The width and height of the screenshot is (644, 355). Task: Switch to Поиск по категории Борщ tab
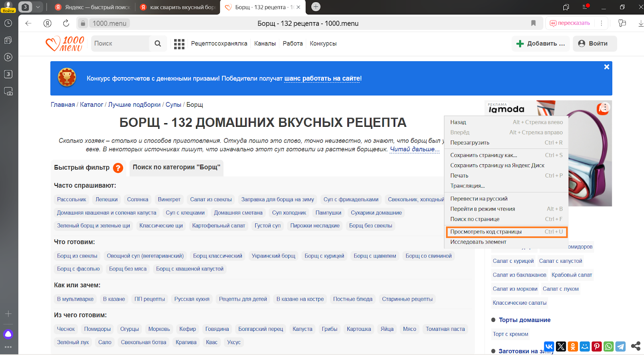point(176,167)
